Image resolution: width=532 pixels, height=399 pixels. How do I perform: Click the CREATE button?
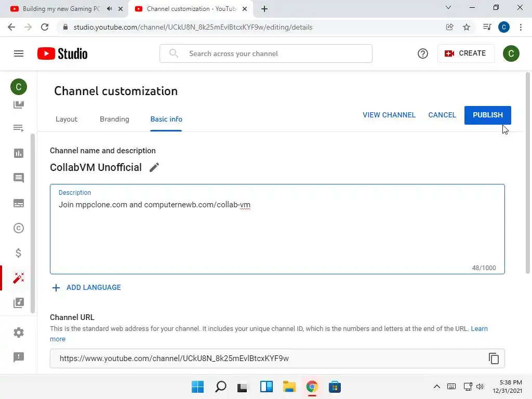tap(466, 54)
